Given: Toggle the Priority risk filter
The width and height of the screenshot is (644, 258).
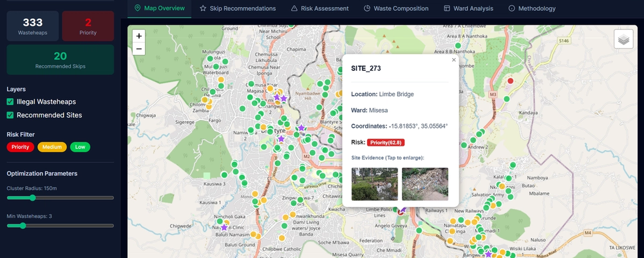Looking at the screenshot, I should click(21, 147).
